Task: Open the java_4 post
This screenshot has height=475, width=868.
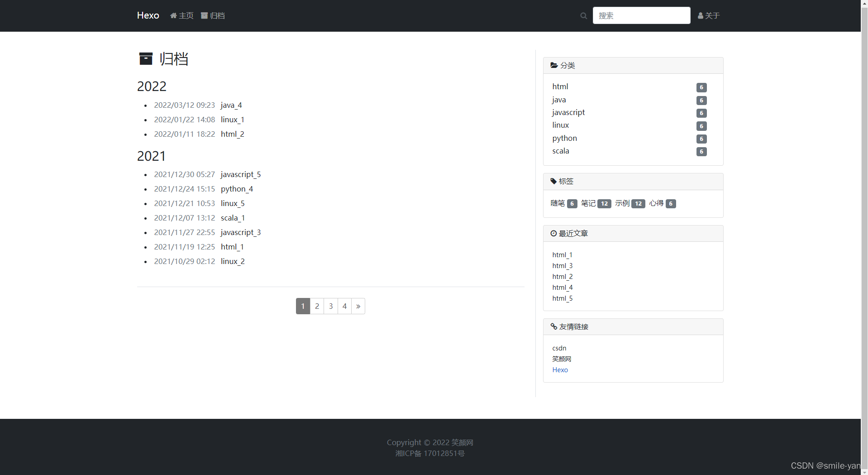Action: (231, 105)
